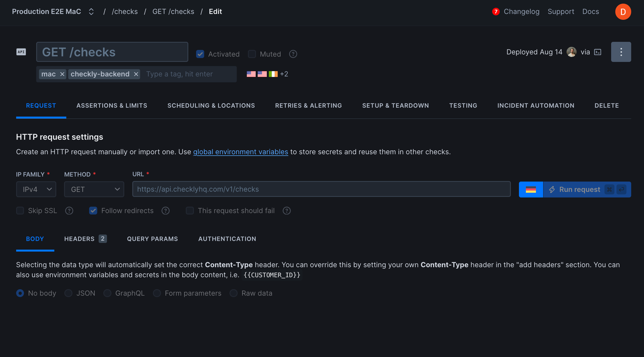
Task: Uncheck the Activated checkbox
Action: 200,54
